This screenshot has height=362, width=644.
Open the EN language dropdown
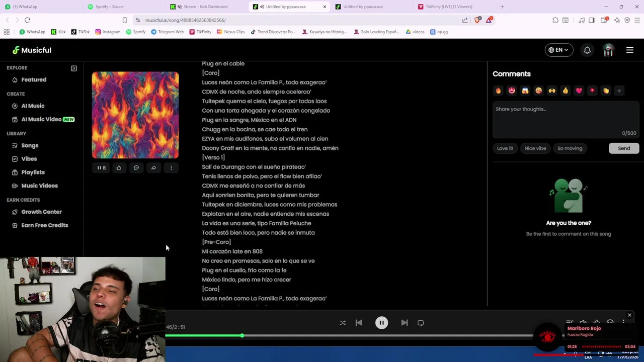[558, 50]
